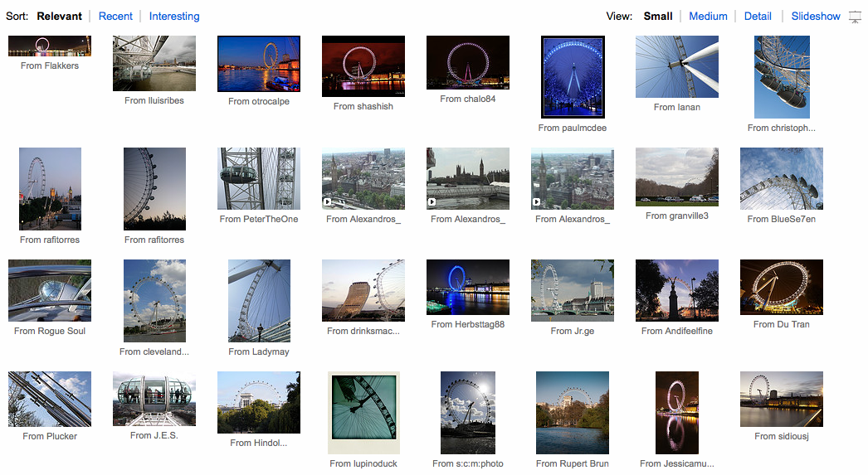868x475 pixels.
Task: Switch to Medium view size
Action: click(x=708, y=17)
